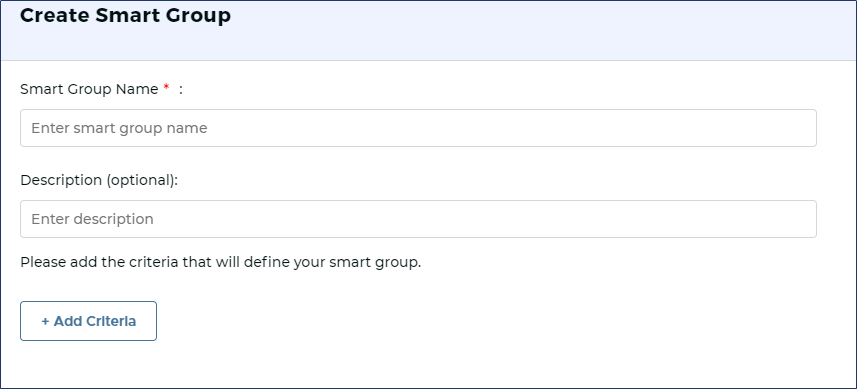Screen dimensions: 857x389
Task: Click the + Add Criteria button
Action: pyautogui.click(x=89, y=321)
